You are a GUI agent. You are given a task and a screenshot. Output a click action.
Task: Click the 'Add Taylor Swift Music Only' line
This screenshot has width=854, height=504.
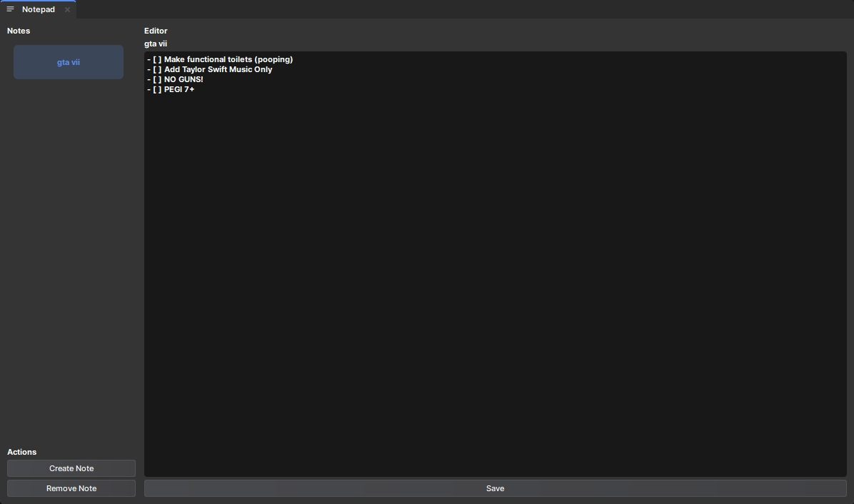[210, 70]
